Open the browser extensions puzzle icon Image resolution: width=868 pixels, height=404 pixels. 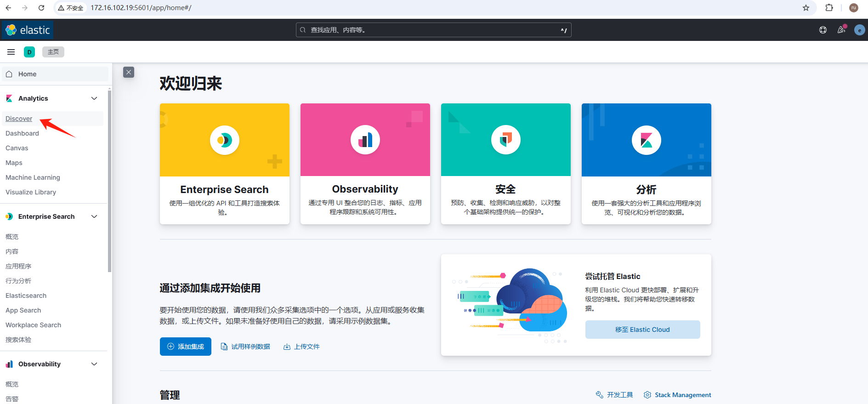click(829, 8)
